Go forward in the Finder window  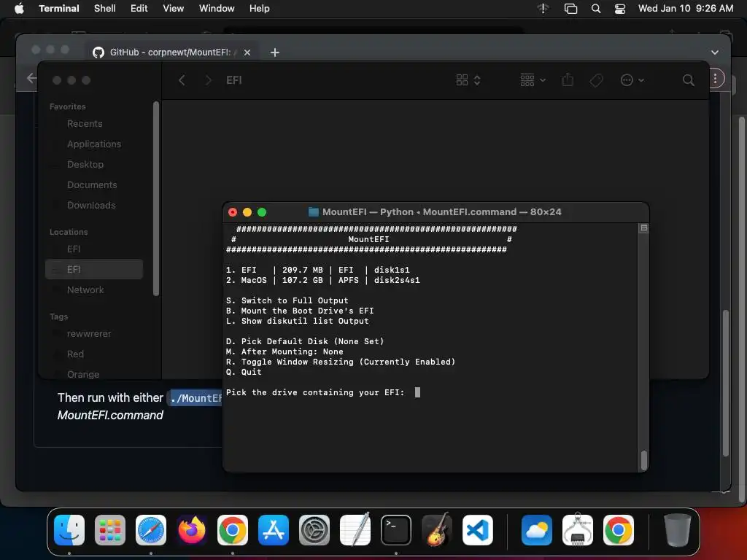coord(208,80)
